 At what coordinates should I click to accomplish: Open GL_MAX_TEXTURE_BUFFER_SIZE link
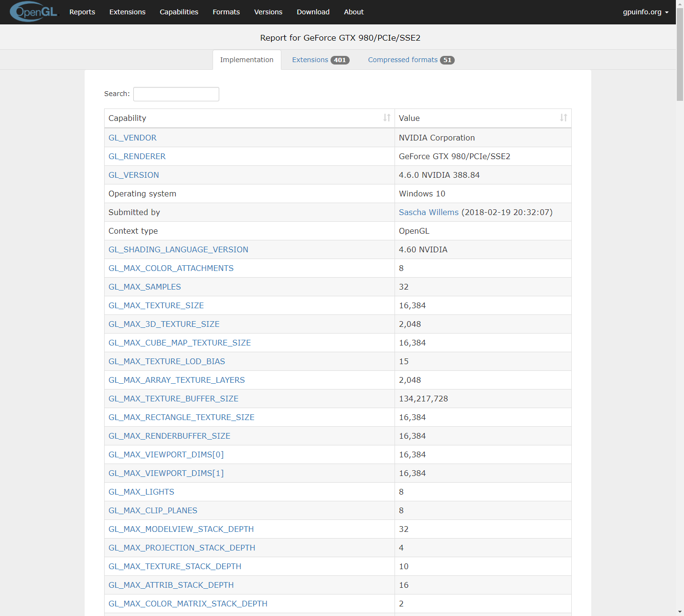tap(173, 399)
